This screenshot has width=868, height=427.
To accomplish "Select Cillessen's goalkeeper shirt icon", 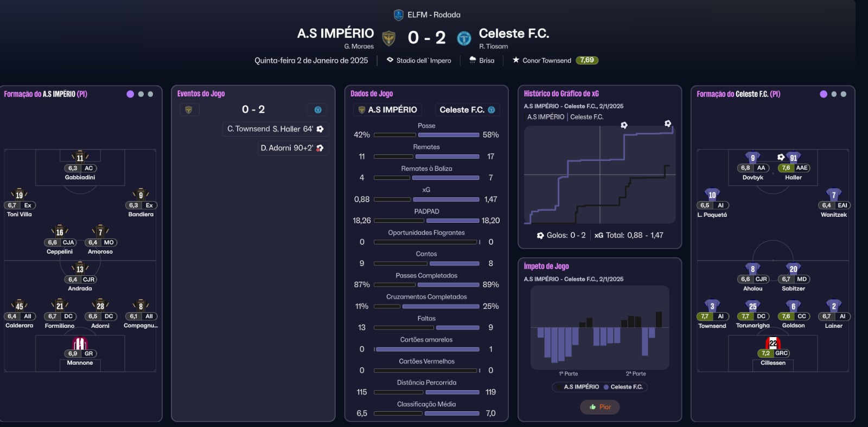I will coord(773,343).
